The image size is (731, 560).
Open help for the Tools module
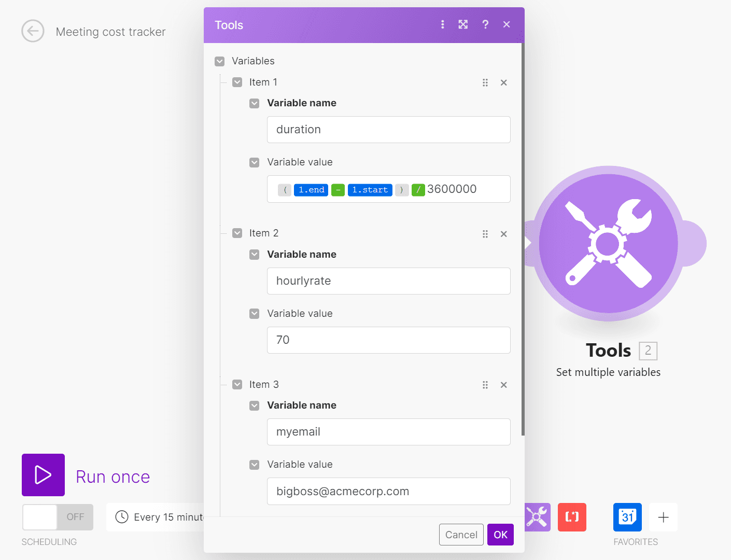coord(485,24)
